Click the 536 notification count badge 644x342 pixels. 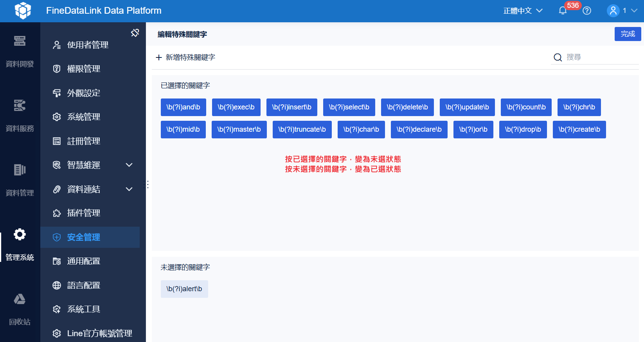[x=573, y=5]
